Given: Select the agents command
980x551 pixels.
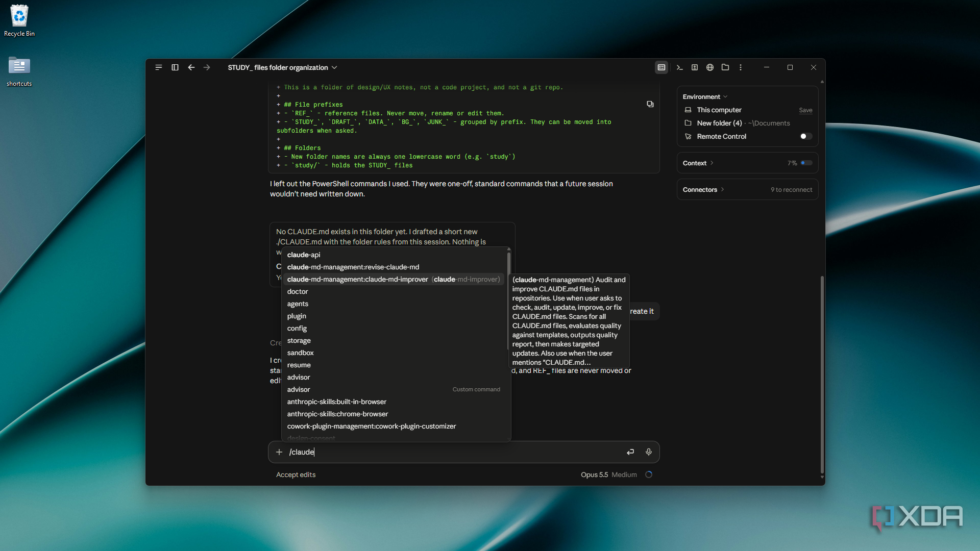Looking at the screenshot, I should point(394,304).
